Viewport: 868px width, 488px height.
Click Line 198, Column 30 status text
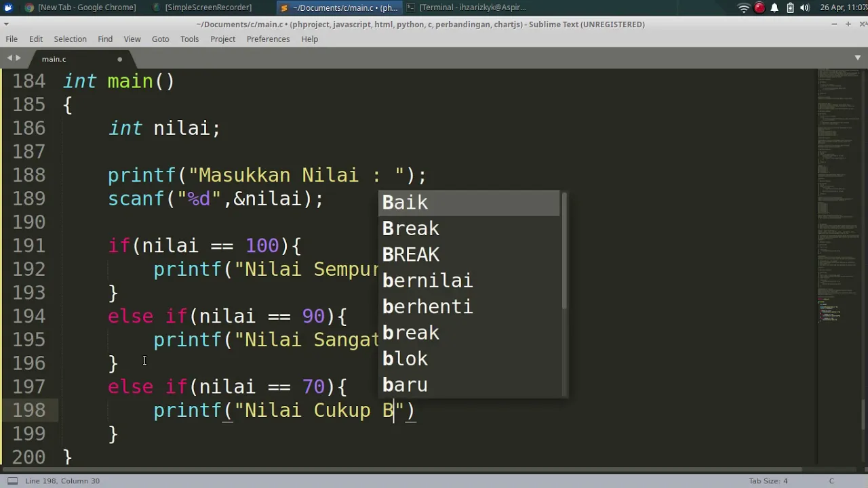(62, 481)
